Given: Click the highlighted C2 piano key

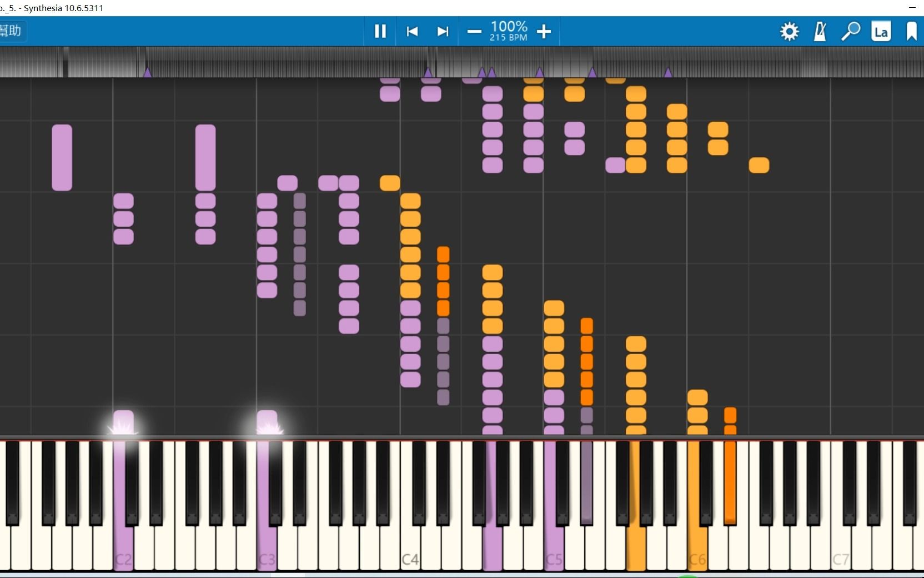Looking at the screenshot, I should pyautogui.click(x=123, y=545).
